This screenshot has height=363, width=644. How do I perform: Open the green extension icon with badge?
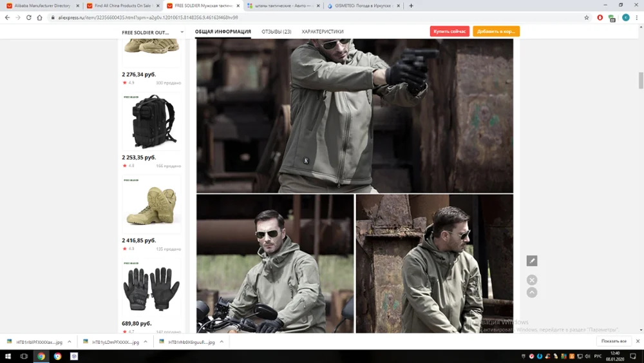(612, 17)
